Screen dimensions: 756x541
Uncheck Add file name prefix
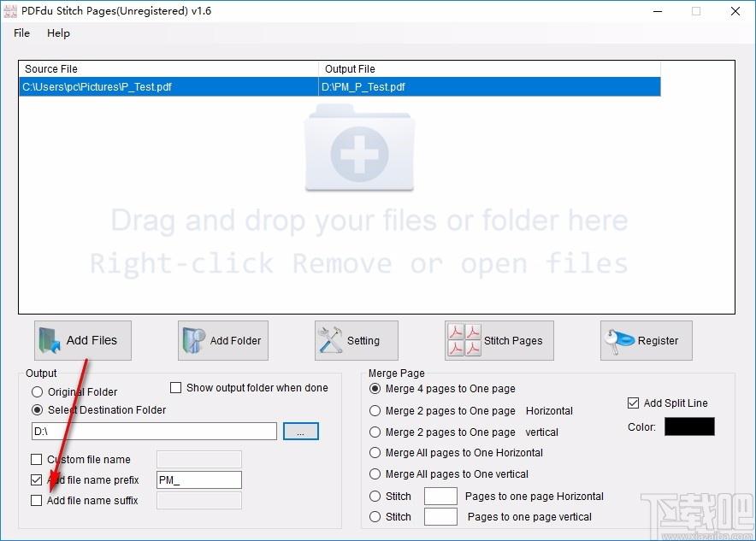point(36,479)
